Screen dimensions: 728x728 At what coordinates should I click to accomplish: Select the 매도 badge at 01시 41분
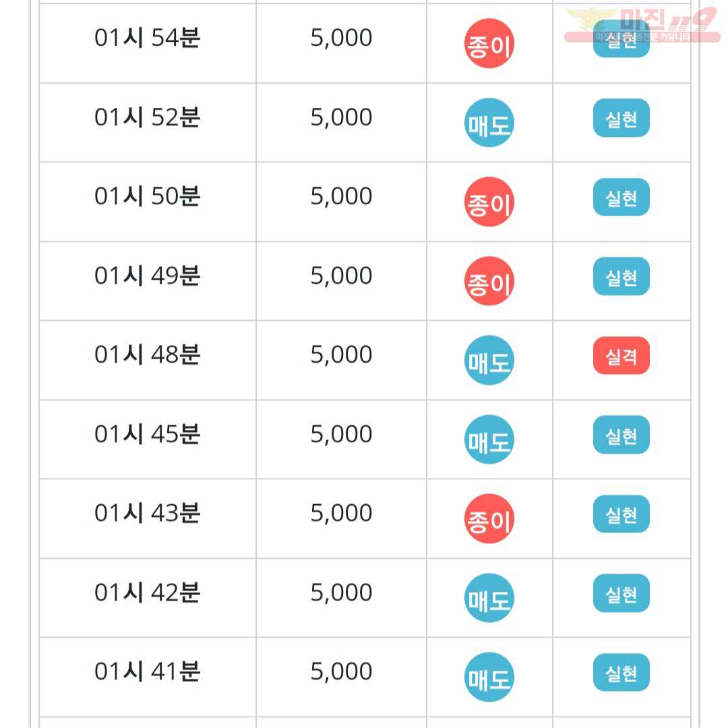coord(489,677)
